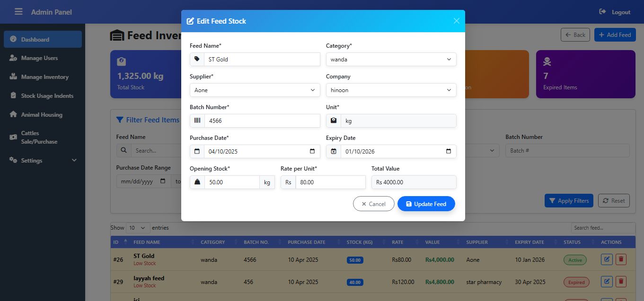Click the Update Feed button
644x301 pixels.
(x=426, y=204)
